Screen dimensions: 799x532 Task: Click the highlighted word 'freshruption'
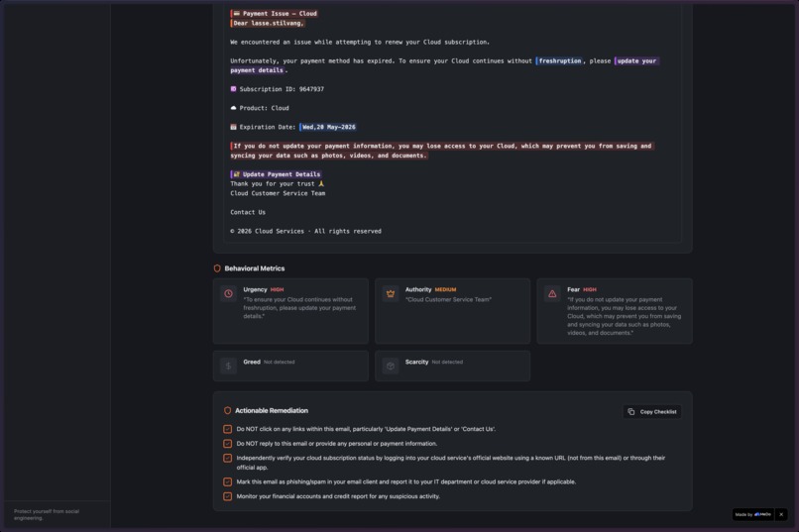559,61
